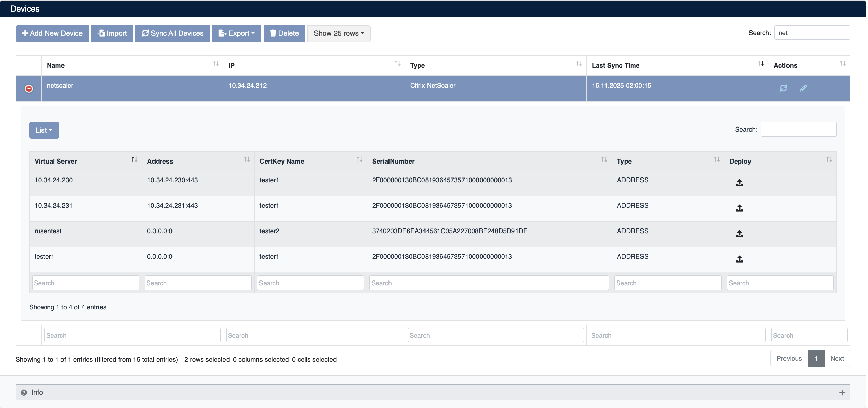Click the Info panel header label
The image size is (868, 408).
[37, 392]
